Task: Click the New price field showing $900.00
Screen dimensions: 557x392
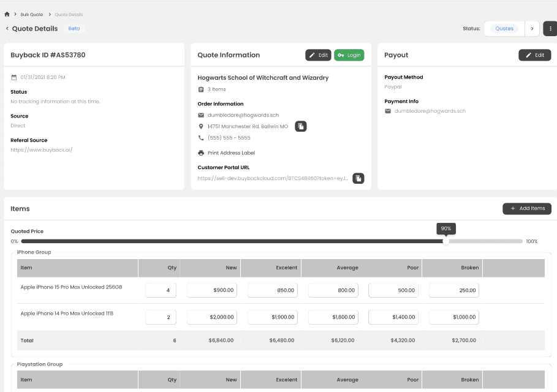Action: click(212, 290)
